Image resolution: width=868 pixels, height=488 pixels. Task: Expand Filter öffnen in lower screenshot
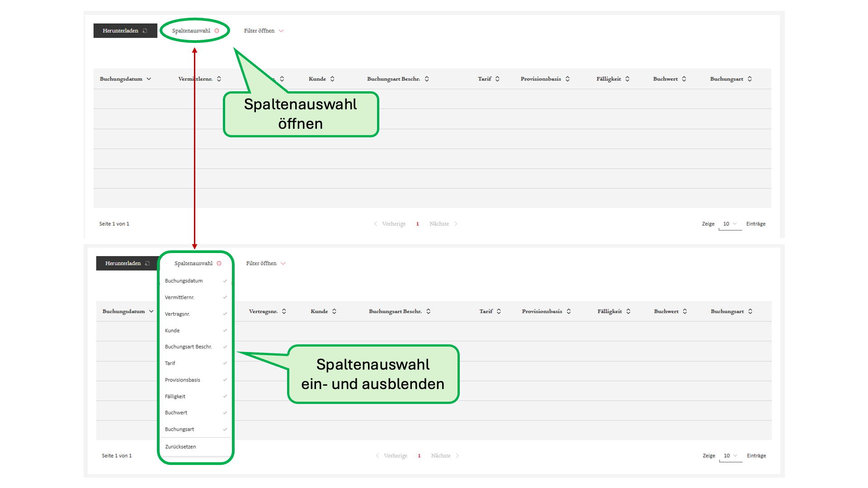click(x=266, y=263)
